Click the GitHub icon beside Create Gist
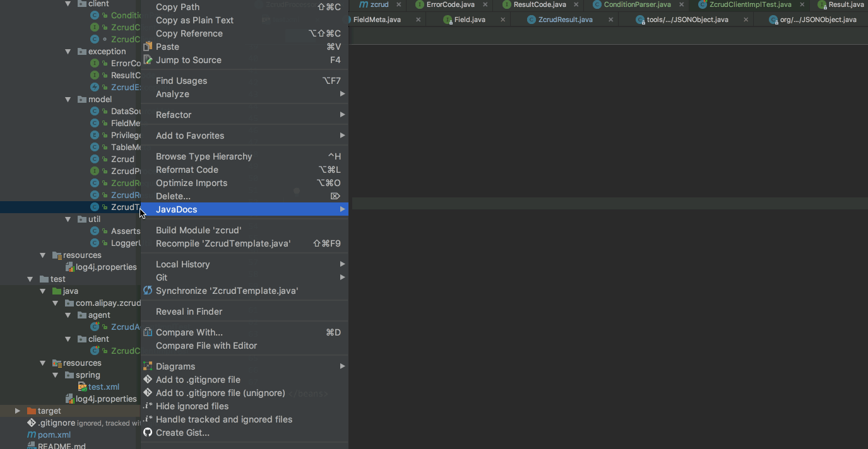Viewport: 868px width, 449px height. (x=148, y=433)
